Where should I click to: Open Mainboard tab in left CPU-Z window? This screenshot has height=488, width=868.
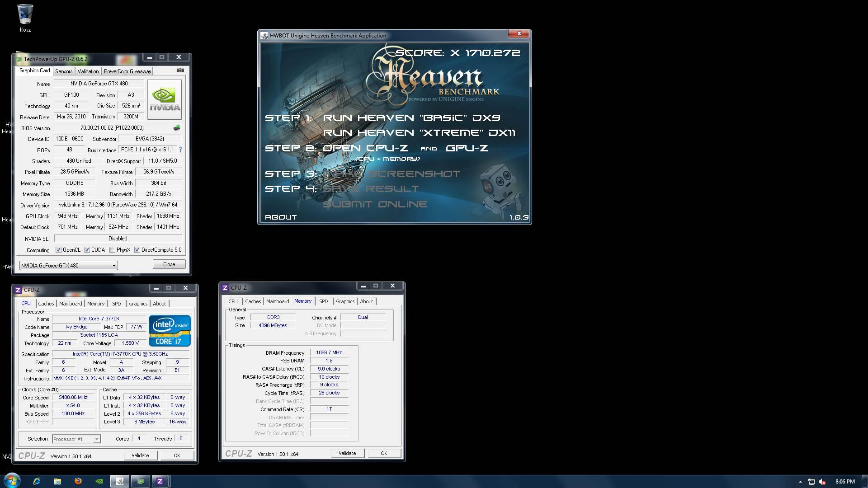pos(71,304)
